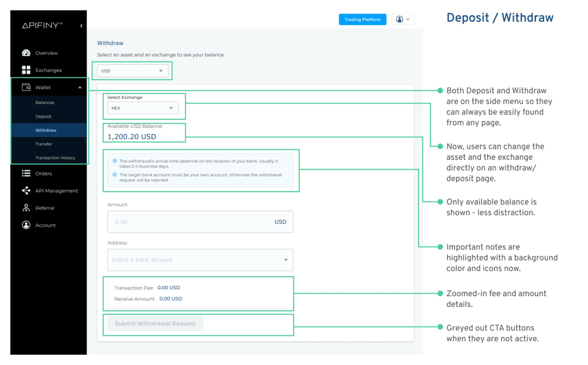Click the APIFINY logo
Image resolution: width=588 pixels, height=365 pixels.
(42, 26)
